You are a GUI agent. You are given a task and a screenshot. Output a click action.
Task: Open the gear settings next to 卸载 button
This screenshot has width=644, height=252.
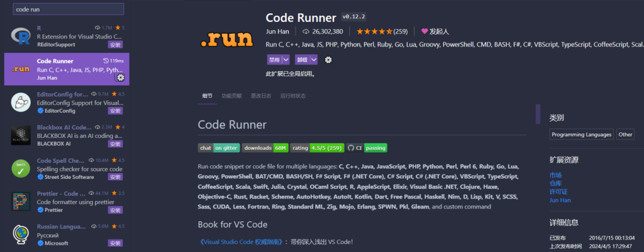(328, 60)
